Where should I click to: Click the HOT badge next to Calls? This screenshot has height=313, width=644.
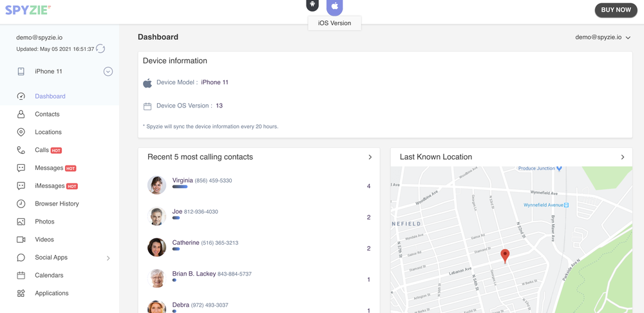point(56,151)
